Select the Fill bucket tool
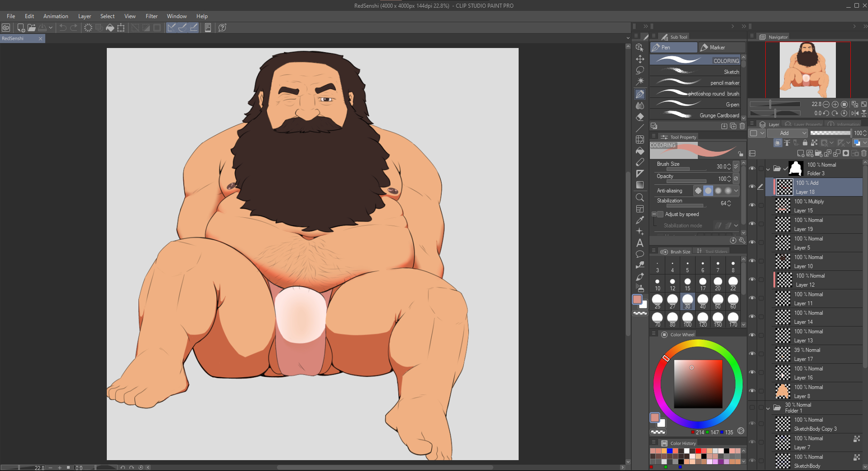This screenshot has height=471, width=868. pyautogui.click(x=639, y=151)
